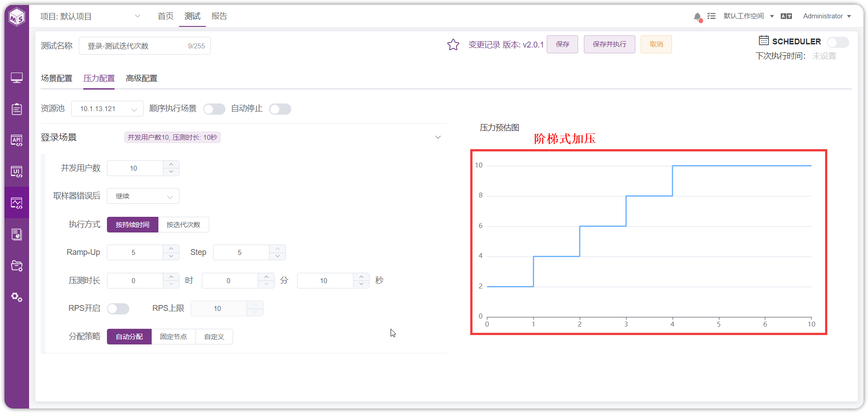
Task: Switch language with the translate icon
Action: click(x=786, y=16)
